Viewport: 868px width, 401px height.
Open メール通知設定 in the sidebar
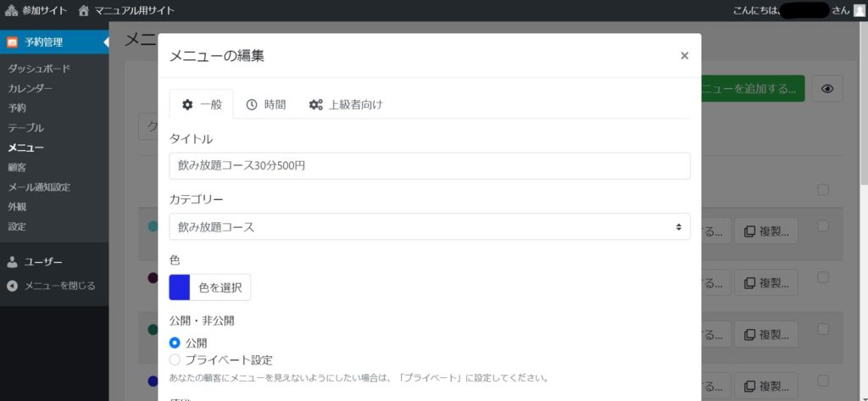(39, 187)
